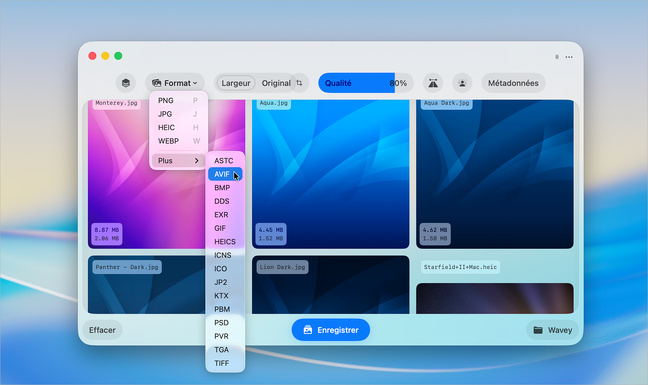This screenshot has height=385, width=648.
Task: Click the crop icon next to Original
Action: 299,83
